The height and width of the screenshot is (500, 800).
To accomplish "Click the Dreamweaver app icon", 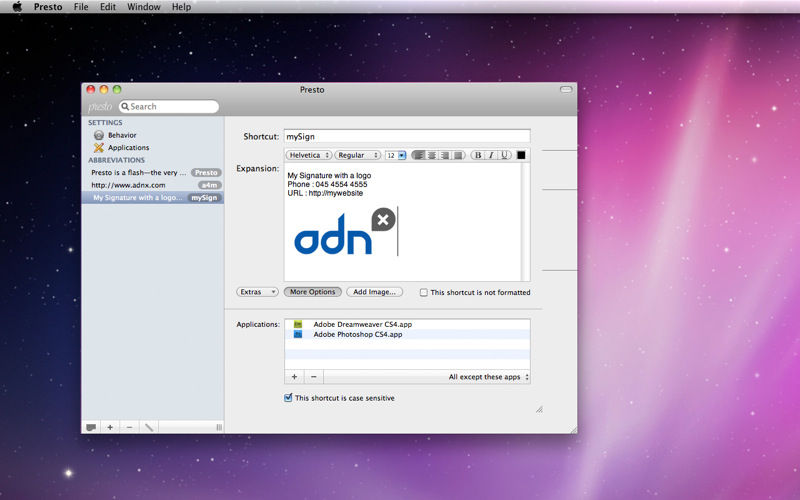I will click(298, 324).
